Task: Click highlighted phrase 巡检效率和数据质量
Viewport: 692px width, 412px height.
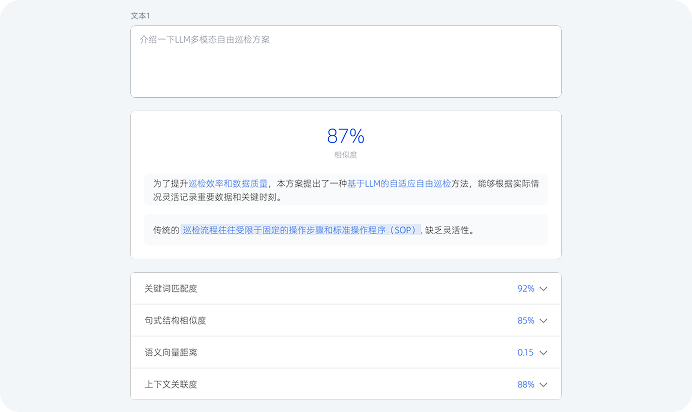Action: (228, 184)
